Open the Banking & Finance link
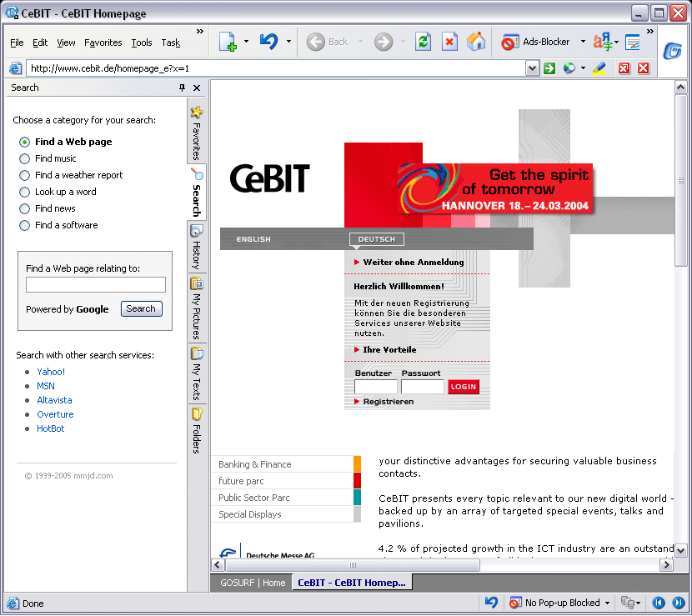 254,464
